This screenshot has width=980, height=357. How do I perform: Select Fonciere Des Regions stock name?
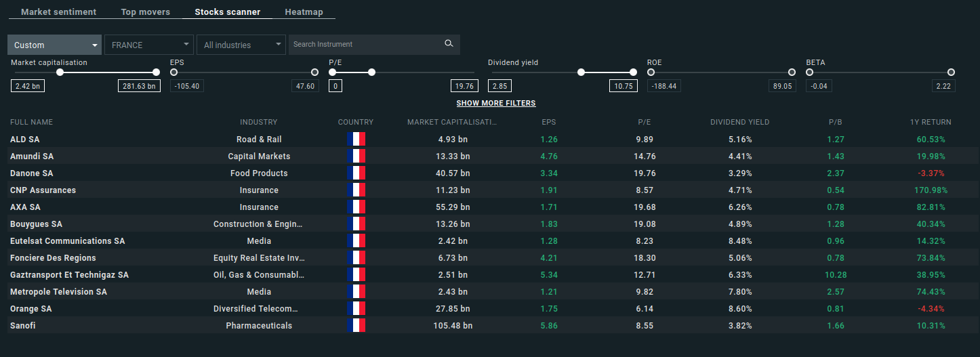[x=53, y=258]
